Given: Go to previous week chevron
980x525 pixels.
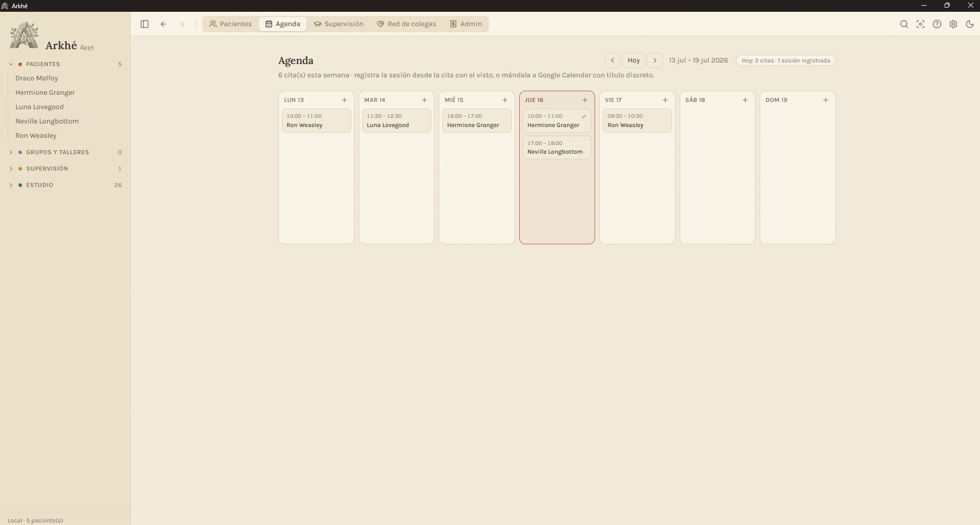Looking at the screenshot, I should click(x=612, y=60).
